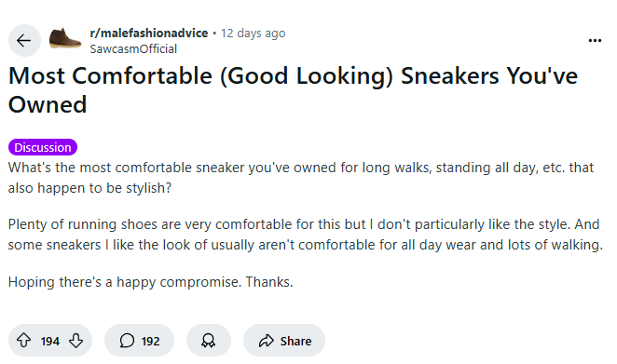Click the 192 comments count

coord(151,341)
